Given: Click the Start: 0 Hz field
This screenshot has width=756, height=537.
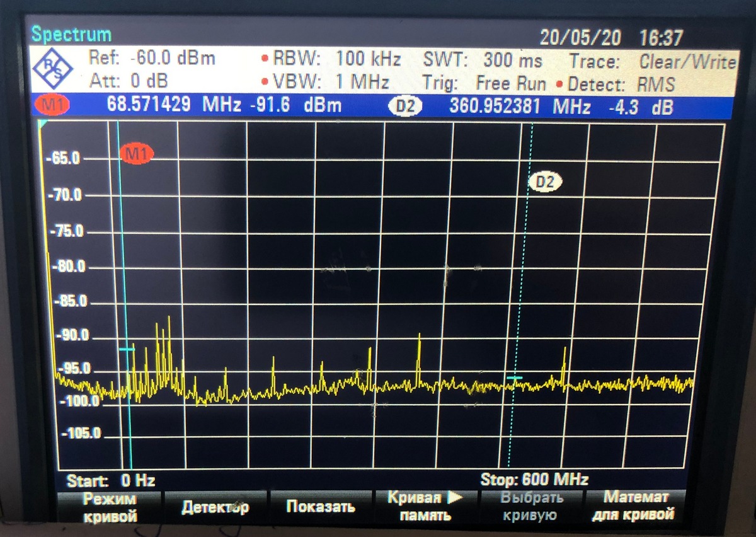Looking at the screenshot, I should pos(111,480).
